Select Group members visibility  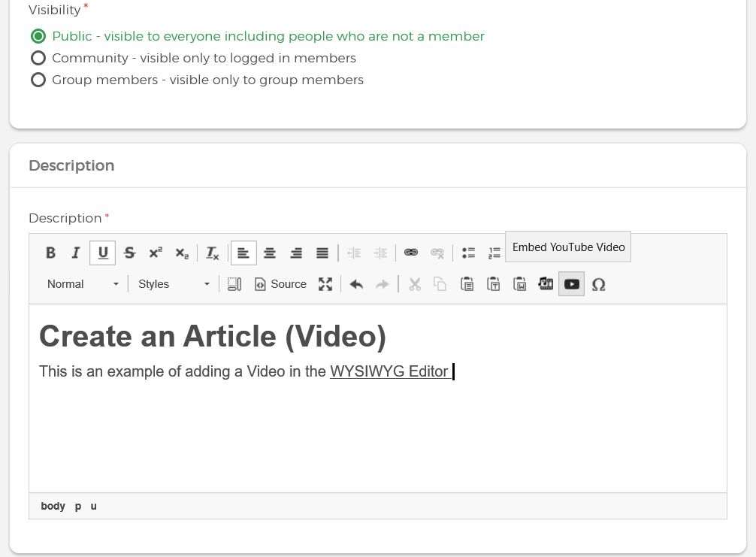pos(38,79)
